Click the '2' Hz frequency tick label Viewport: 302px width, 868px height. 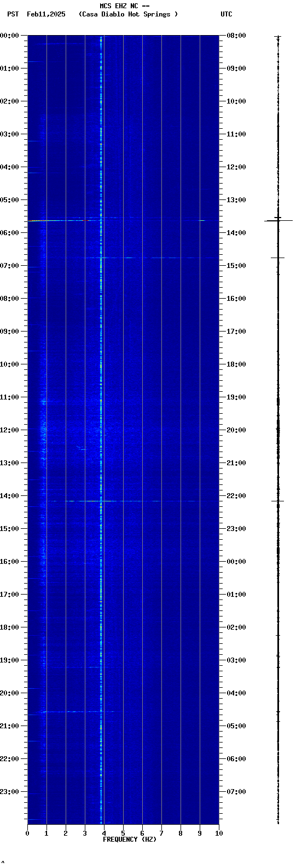pos(66,833)
